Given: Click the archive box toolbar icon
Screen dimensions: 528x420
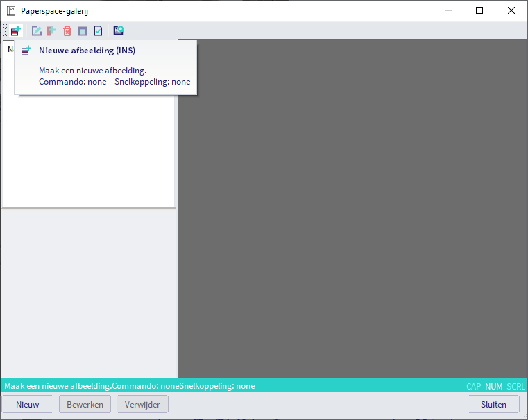Looking at the screenshot, I should [x=83, y=31].
